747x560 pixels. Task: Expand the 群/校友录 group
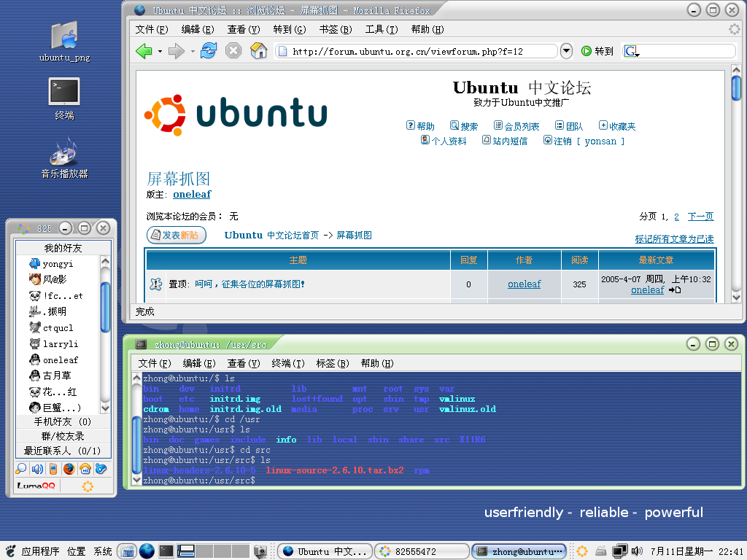(63, 436)
